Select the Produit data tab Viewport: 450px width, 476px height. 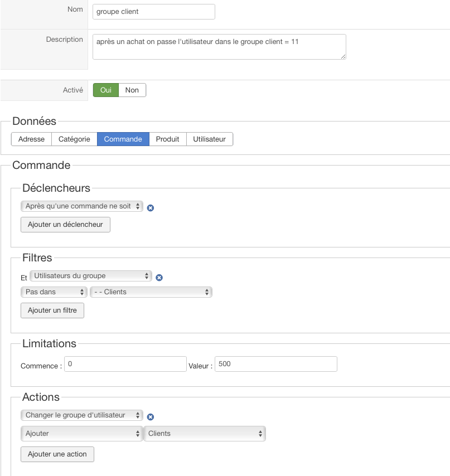pos(167,139)
